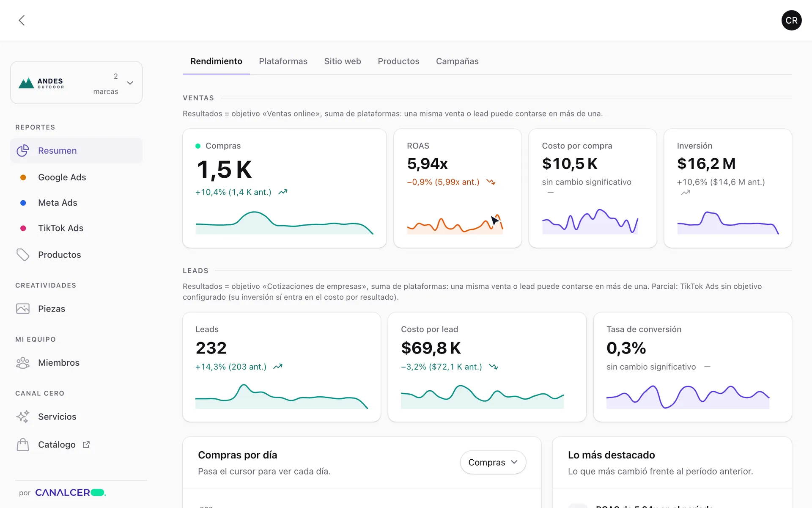
Task: Click the Costo por compra sparkline chart
Action: point(590,221)
